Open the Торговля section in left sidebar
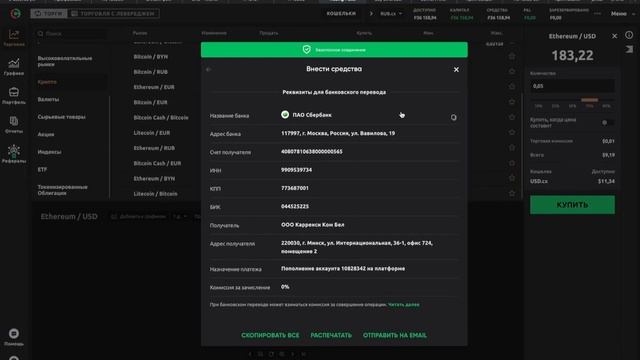This screenshot has width=640, height=360. click(14, 38)
